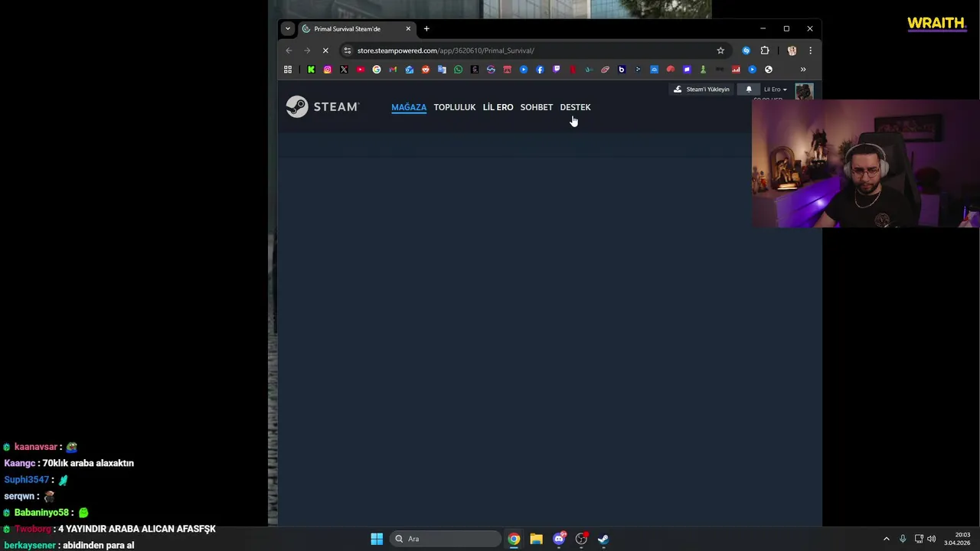Image resolution: width=980 pixels, height=551 pixels.
Task: Open the Steam user avatar
Action: coord(804,93)
